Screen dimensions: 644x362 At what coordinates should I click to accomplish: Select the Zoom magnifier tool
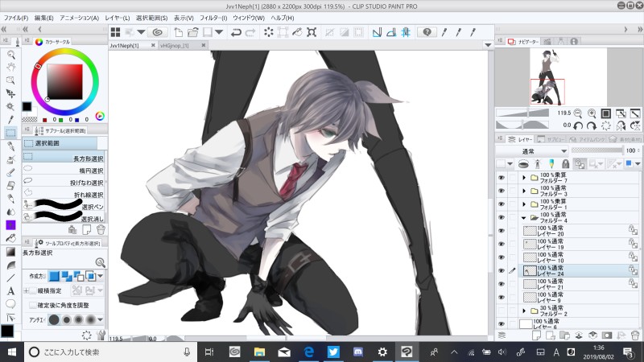coord(10,55)
